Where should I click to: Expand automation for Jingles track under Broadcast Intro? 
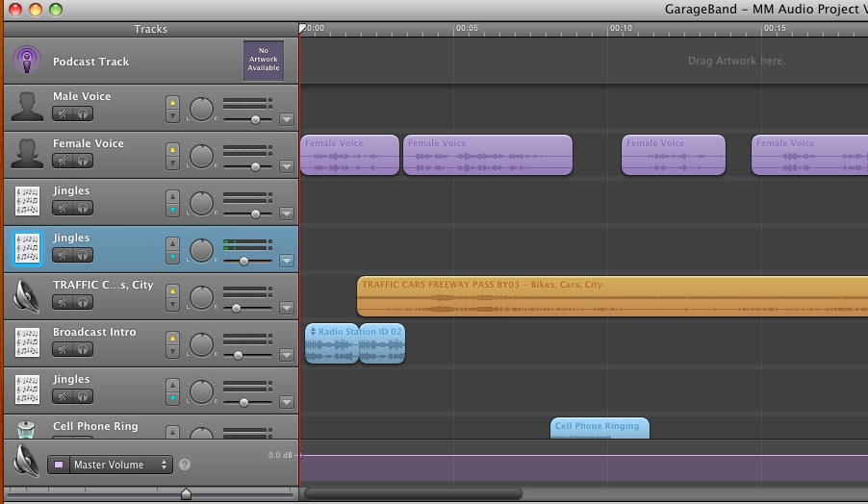(286, 402)
